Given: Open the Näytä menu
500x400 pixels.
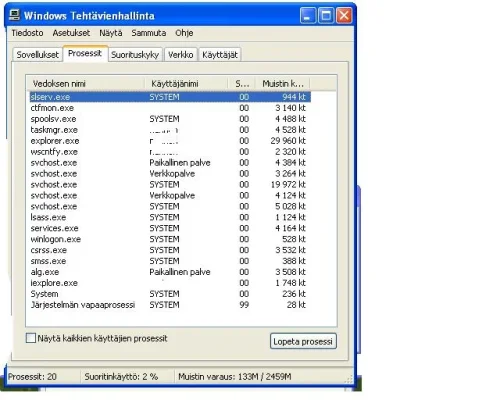Looking at the screenshot, I should 111,33.
